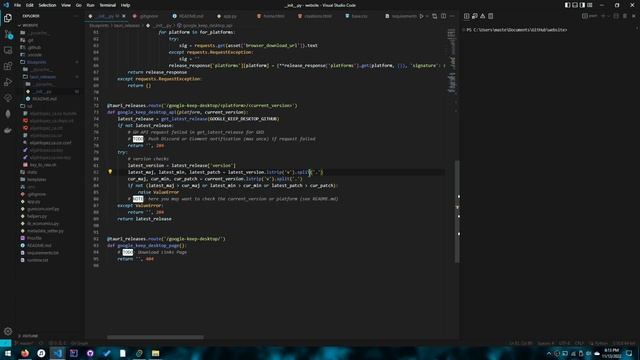Split the editor to the right

[443, 16]
